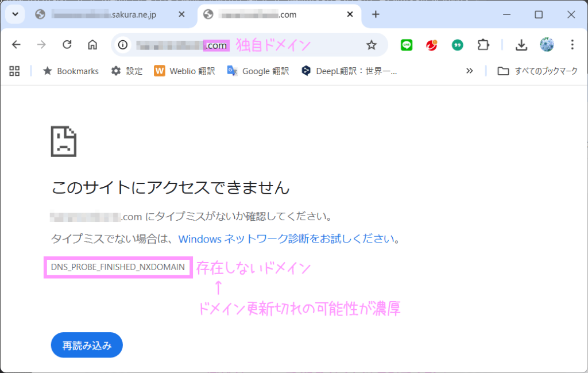Click the back navigation arrow
The height and width of the screenshot is (373, 588).
click(x=16, y=45)
